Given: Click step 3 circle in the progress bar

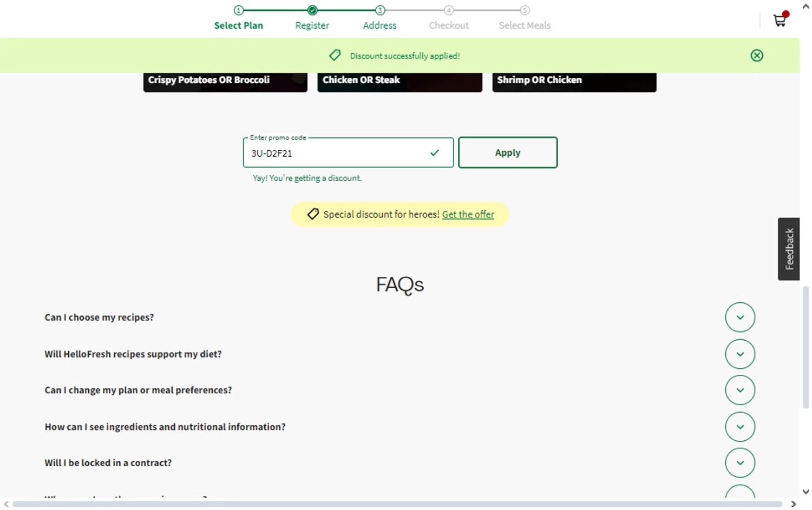Looking at the screenshot, I should pos(380,10).
